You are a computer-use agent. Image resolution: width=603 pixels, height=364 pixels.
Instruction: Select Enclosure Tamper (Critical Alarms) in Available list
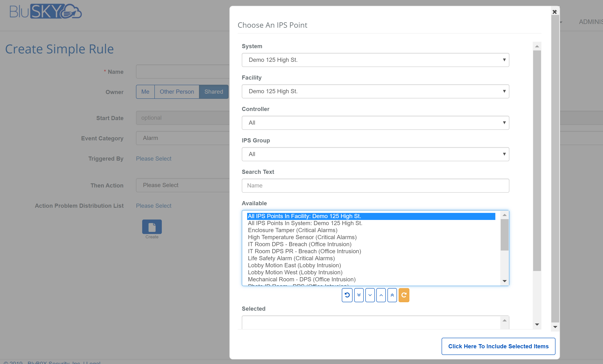(292, 230)
